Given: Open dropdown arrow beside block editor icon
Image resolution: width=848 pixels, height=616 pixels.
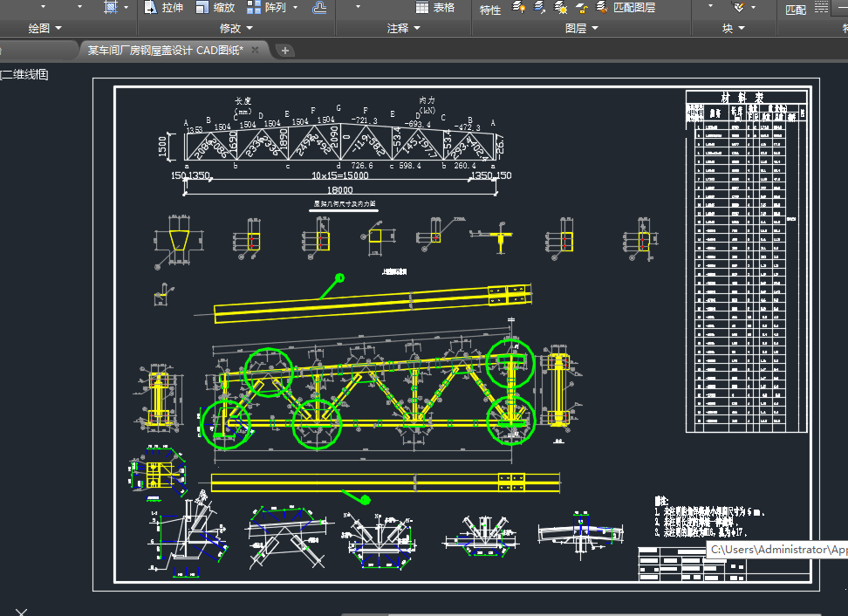Looking at the screenshot, I should point(754,7).
